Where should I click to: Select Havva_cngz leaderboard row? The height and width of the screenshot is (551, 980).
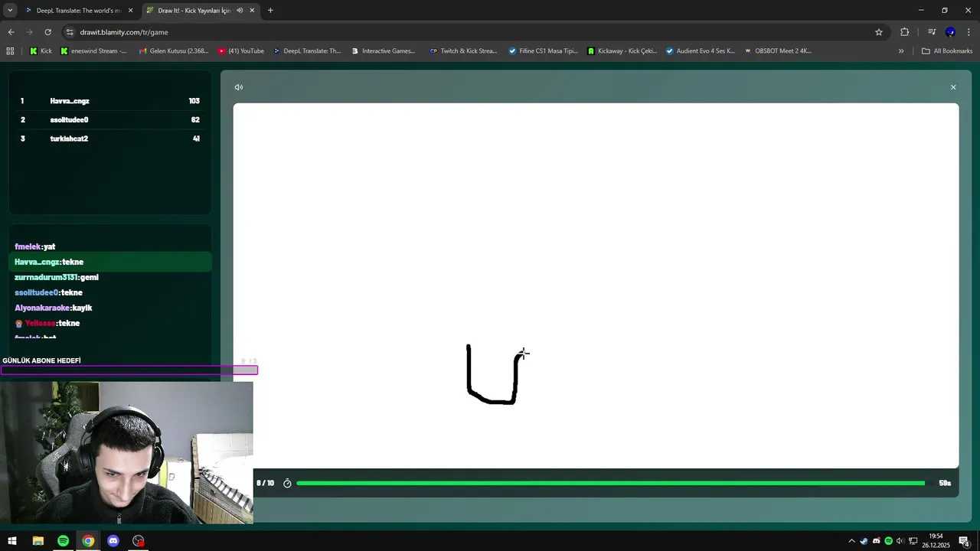pos(110,101)
